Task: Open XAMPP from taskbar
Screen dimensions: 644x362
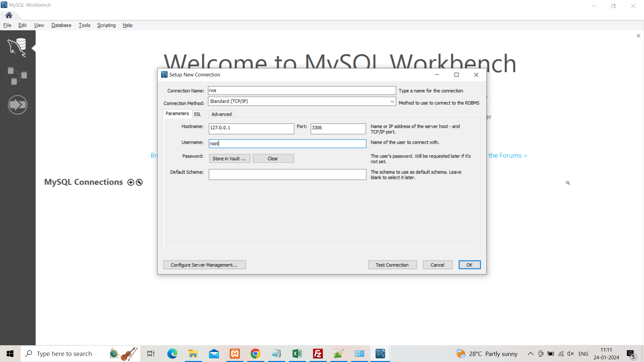Action: coord(235,354)
